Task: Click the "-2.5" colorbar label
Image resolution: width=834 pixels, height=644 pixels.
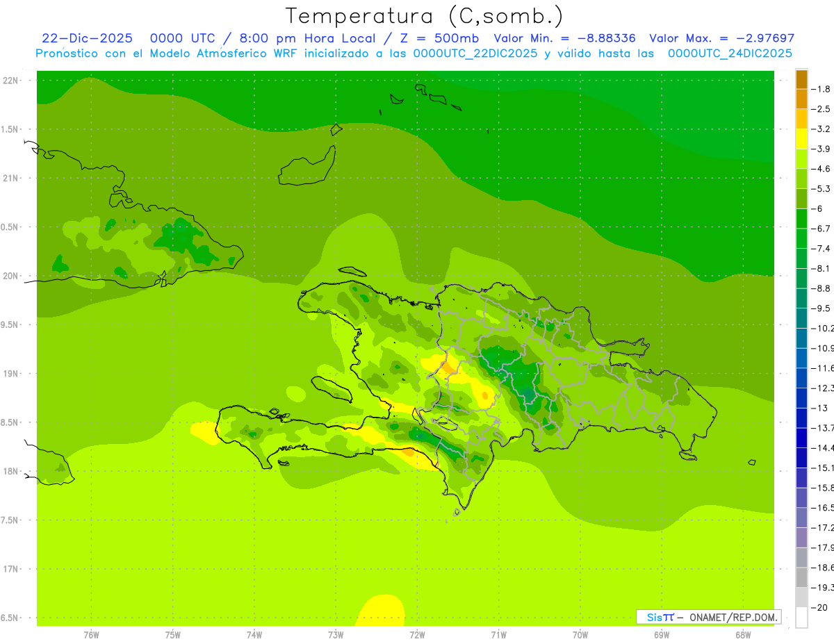Action: point(821,109)
